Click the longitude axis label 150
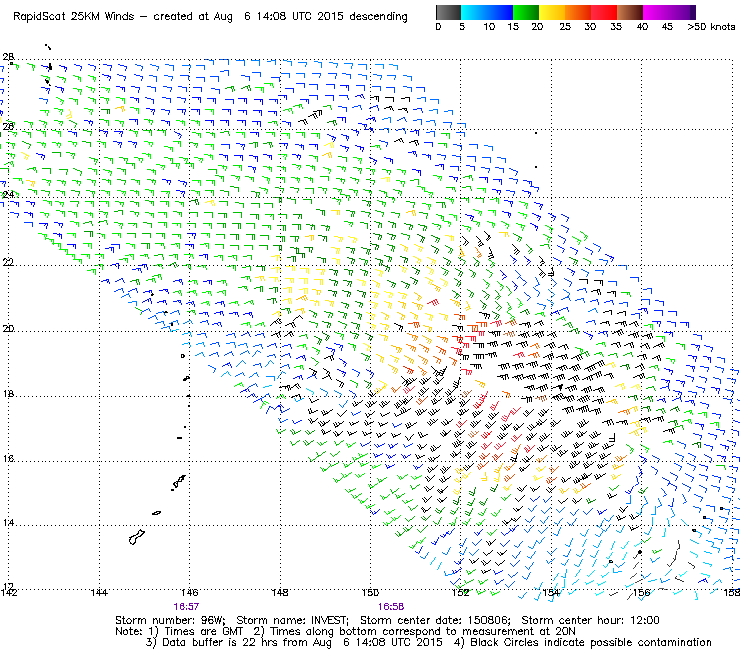Image resolution: width=740 pixels, height=650 pixels. tap(370, 592)
